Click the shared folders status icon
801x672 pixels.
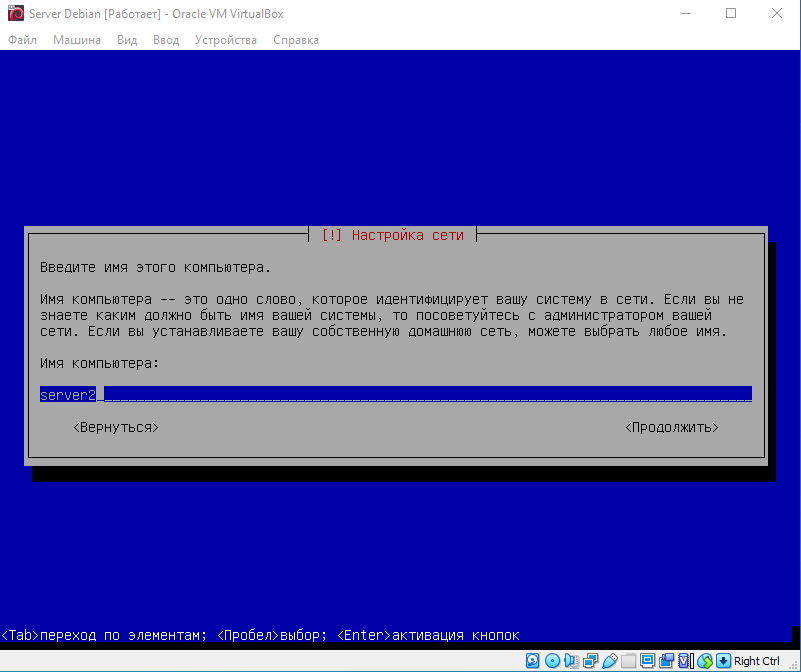pyautogui.click(x=628, y=661)
